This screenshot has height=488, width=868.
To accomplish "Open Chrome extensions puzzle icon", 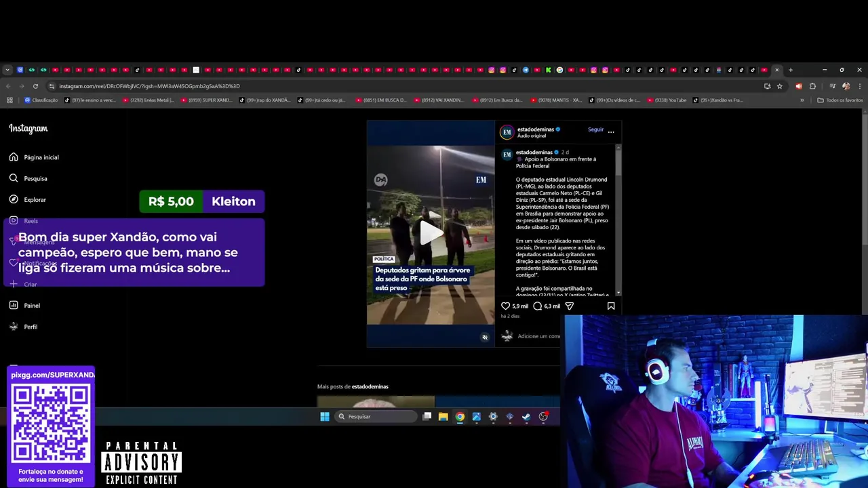I will tap(812, 86).
